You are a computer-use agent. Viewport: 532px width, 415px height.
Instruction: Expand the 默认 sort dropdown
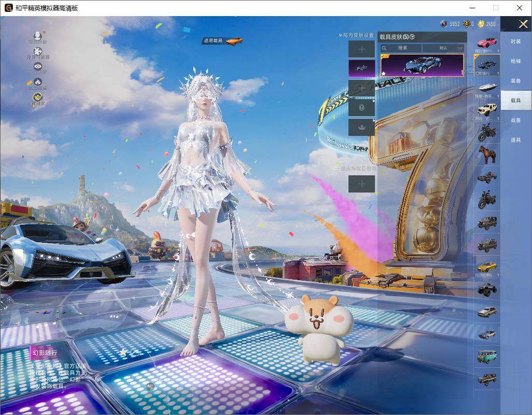click(x=443, y=48)
